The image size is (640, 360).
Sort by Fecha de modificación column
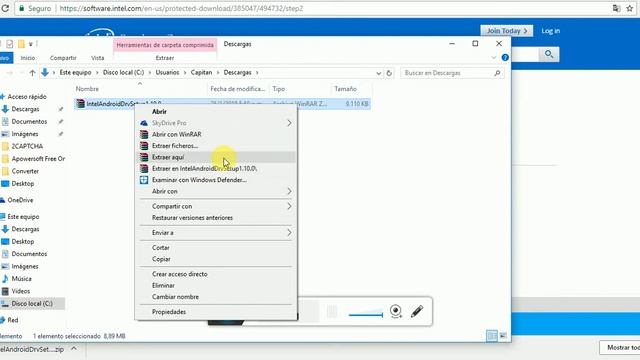238,89
